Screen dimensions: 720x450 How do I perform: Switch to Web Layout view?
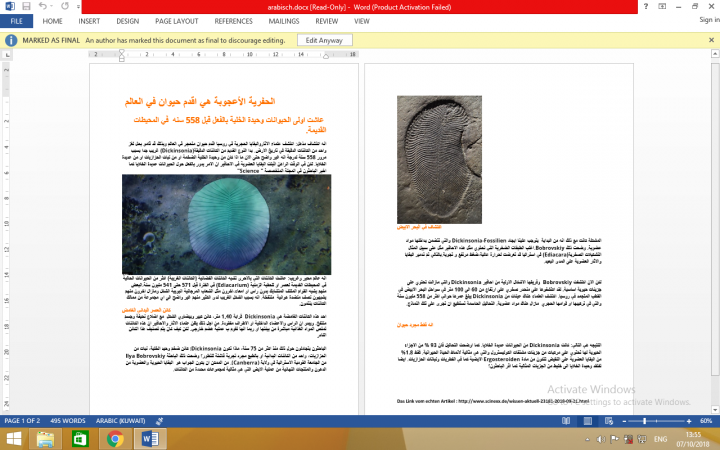point(609,421)
